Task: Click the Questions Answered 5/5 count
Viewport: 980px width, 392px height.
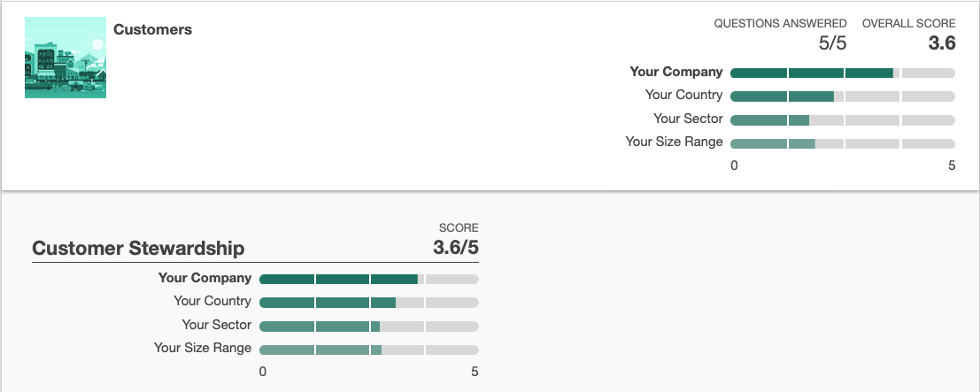Action: (832, 42)
